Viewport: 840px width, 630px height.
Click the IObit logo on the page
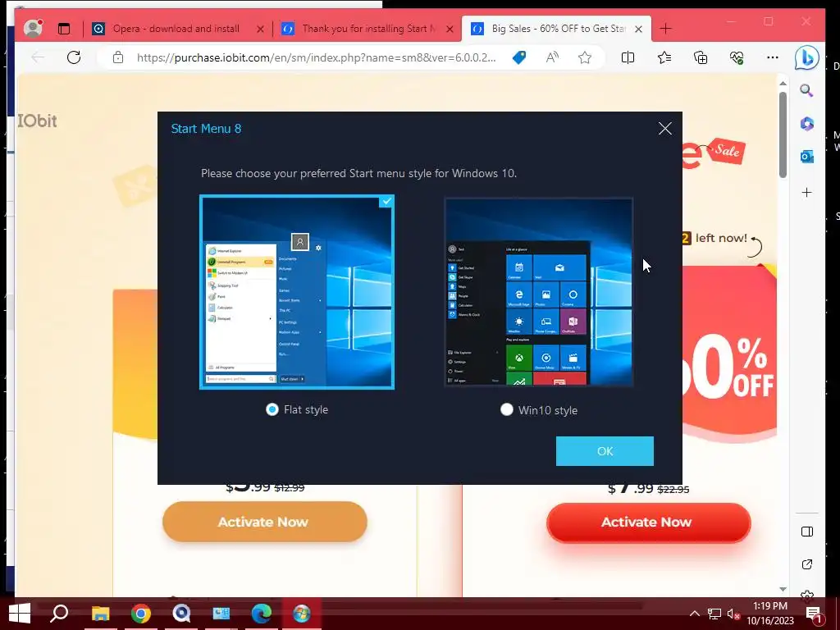pos(37,121)
